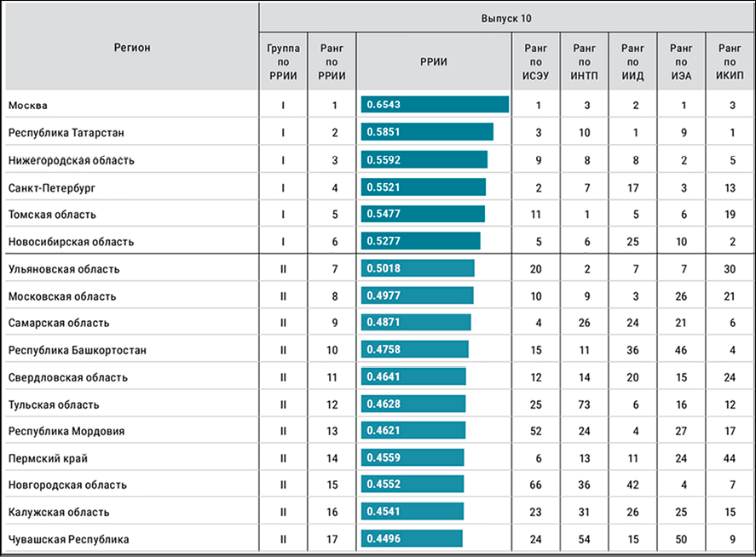The height and width of the screenshot is (557, 756).
Task: Select Тульская область ИНТП rank 73
Action: coord(585,405)
